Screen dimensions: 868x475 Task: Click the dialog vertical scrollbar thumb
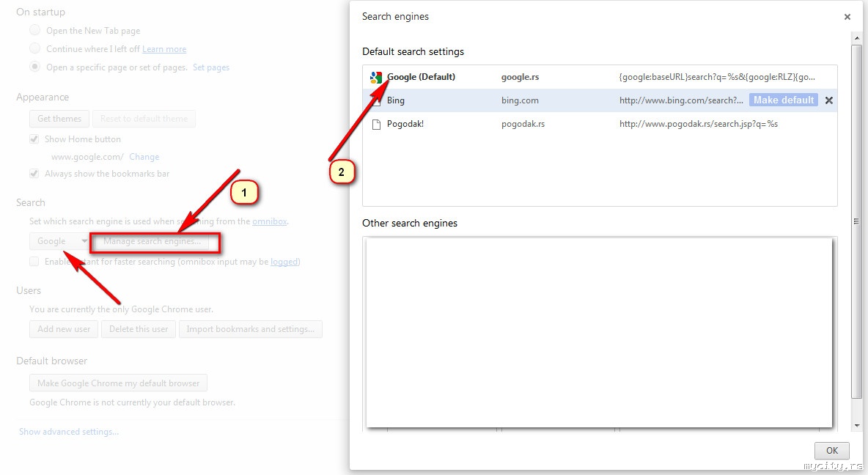coord(857,221)
